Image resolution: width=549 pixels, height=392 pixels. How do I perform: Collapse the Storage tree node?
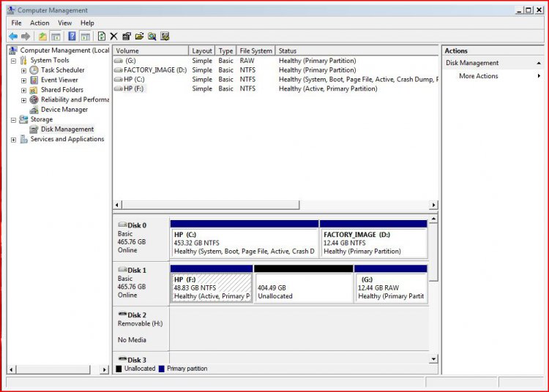13,120
